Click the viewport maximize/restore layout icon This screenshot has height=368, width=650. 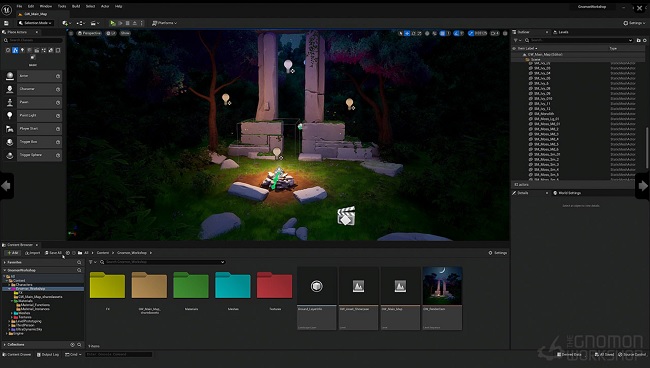click(505, 33)
